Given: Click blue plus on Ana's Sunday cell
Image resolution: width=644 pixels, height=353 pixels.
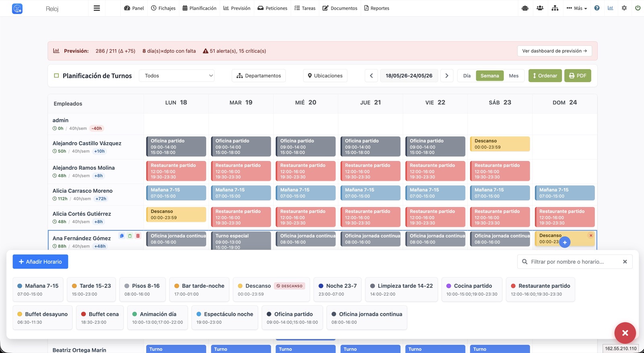Looking at the screenshot, I should pyautogui.click(x=565, y=242).
